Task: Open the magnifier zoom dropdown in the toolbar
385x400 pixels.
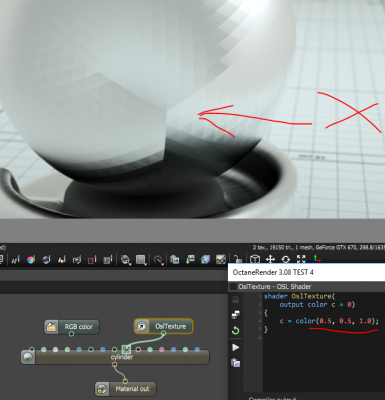Action: [126, 260]
